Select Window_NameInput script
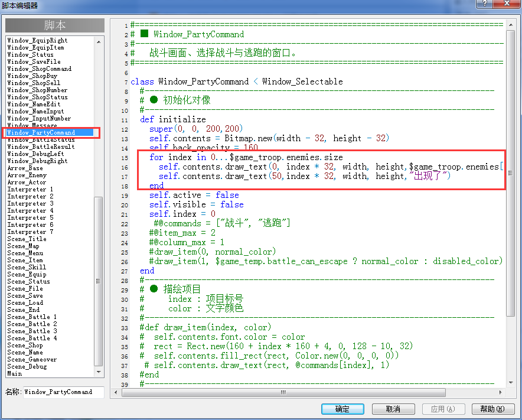522x420 pixels. 35,111
